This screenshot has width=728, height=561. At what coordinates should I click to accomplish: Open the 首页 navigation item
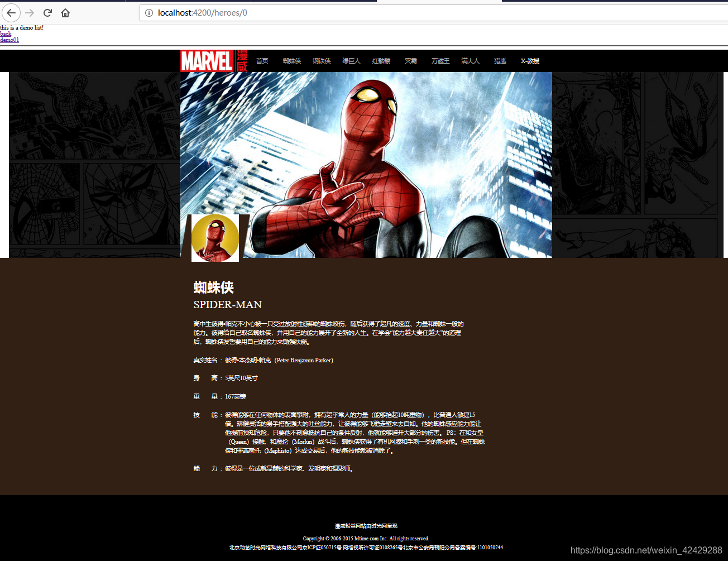[x=262, y=61]
